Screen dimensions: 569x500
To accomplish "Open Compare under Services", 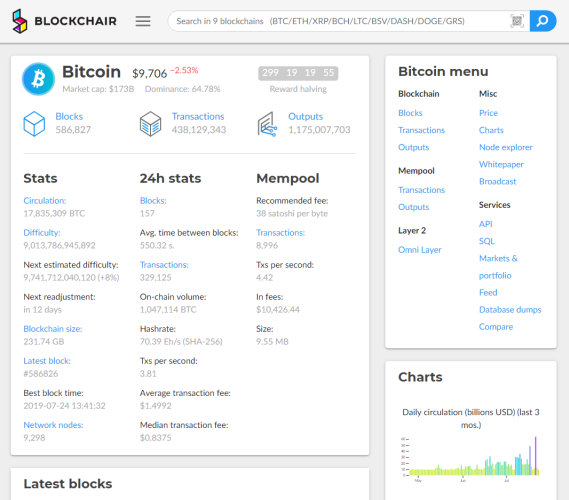I will 496,327.
